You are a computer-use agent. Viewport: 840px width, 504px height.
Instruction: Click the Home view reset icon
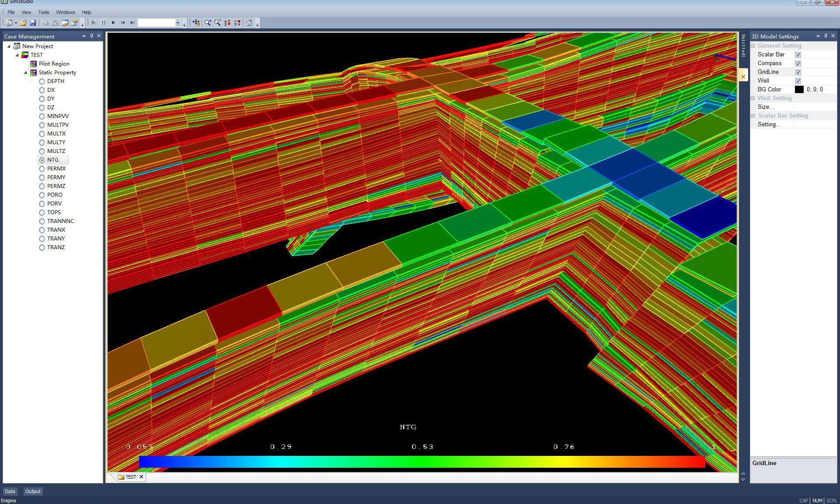pos(249,23)
